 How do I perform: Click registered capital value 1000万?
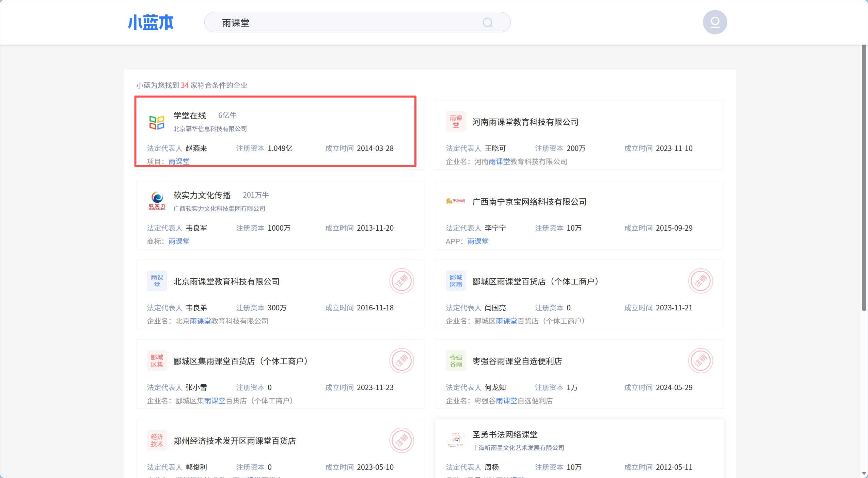click(x=279, y=228)
